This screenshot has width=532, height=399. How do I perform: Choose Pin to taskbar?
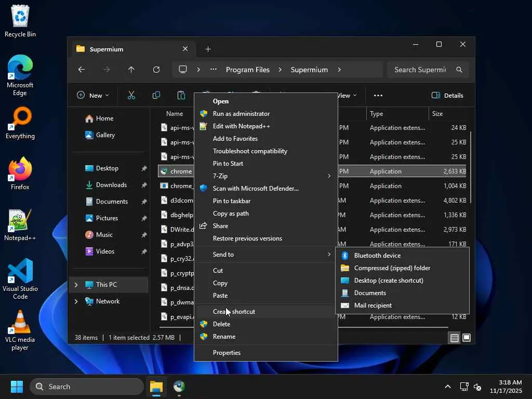[265, 201]
